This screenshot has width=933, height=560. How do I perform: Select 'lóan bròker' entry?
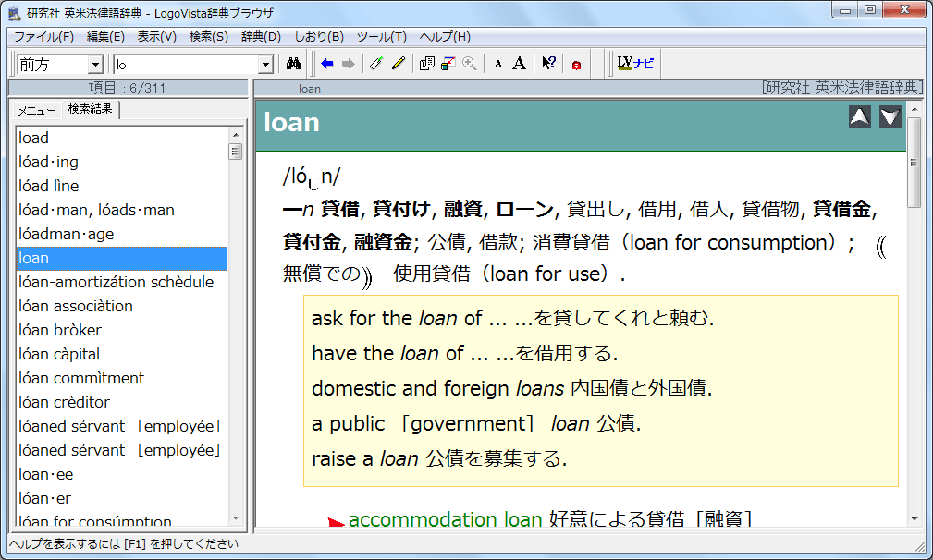[x=122, y=330]
